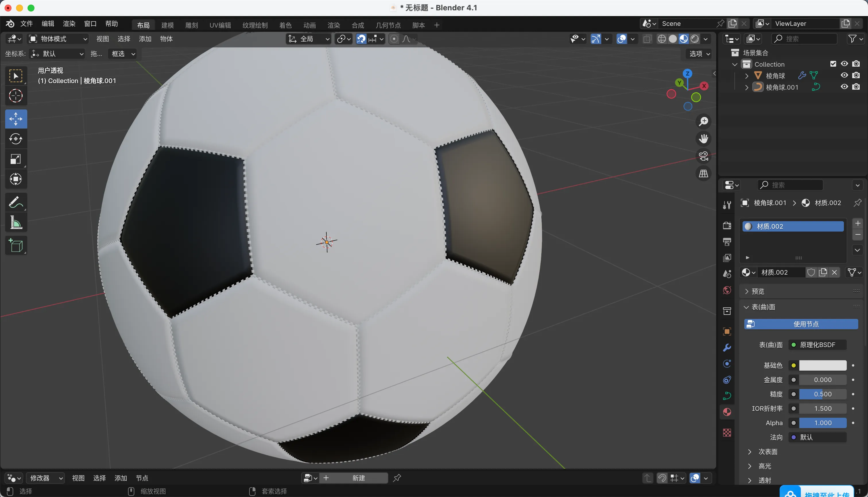Open the 物体模式 mode dropdown

point(58,39)
